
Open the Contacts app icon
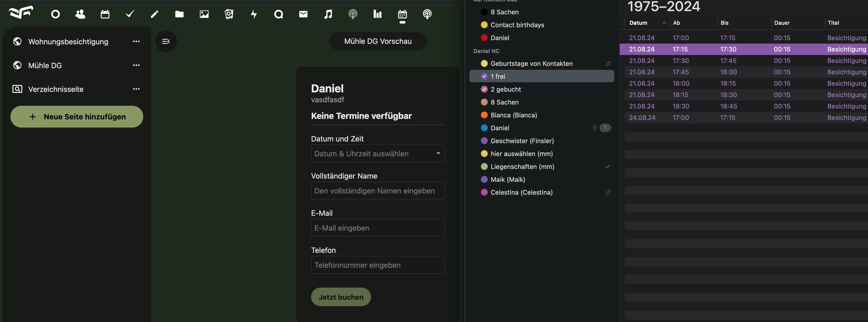80,14
